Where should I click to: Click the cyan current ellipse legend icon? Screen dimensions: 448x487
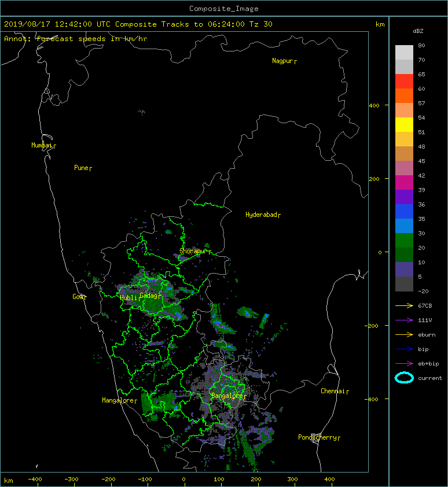pyautogui.click(x=404, y=378)
